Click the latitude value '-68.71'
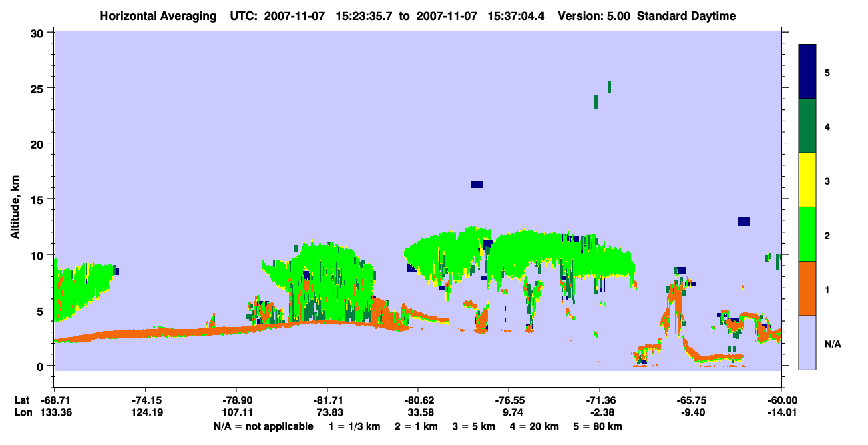868x445 pixels. (x=54, y=400)
